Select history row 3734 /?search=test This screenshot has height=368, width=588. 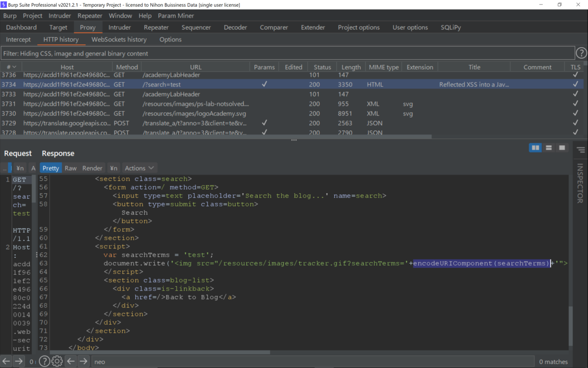(292, 84)
